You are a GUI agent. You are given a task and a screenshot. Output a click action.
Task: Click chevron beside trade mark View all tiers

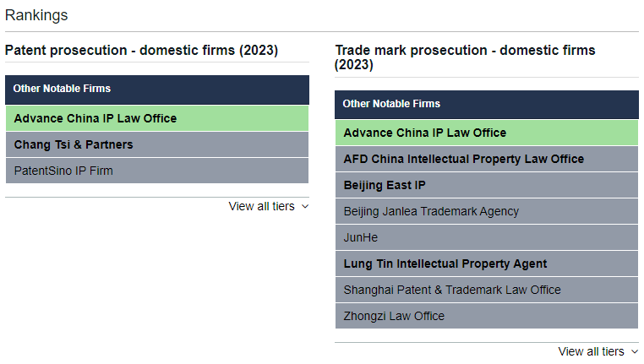click(634, 351)
